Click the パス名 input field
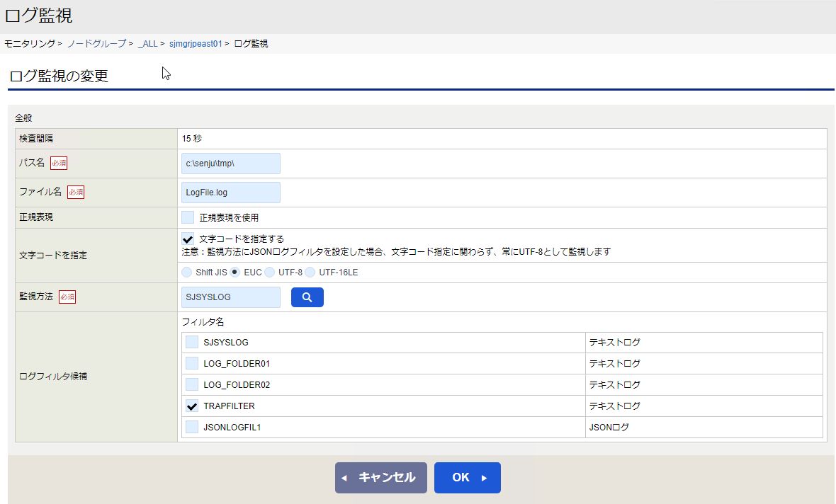The height and width of the screenshot is (504, 836). point(230,164)
